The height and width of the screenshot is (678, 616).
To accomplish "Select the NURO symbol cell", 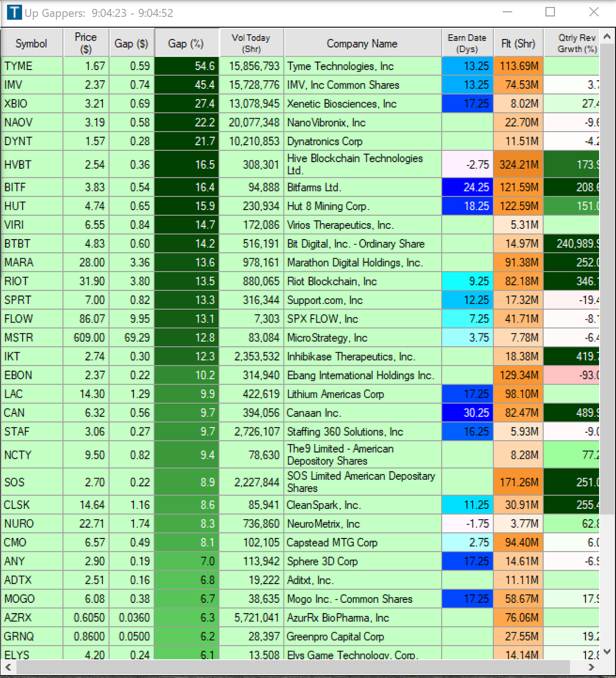I will click(x=32, y=523).
